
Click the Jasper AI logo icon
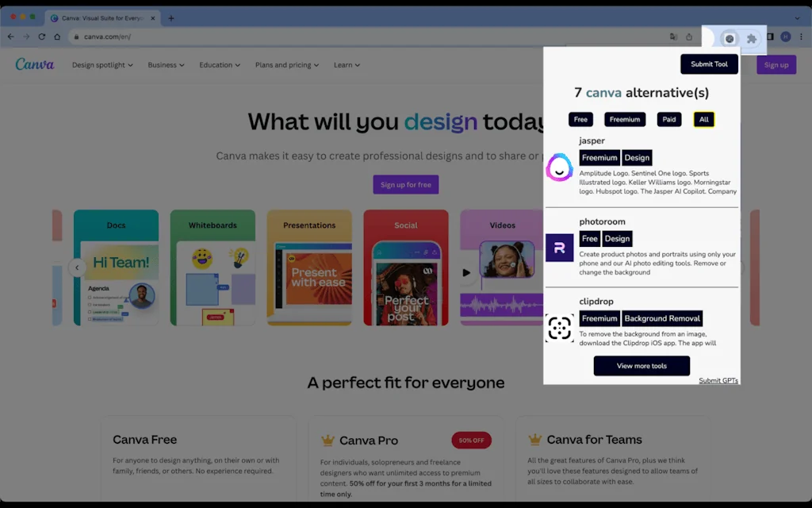560,167
